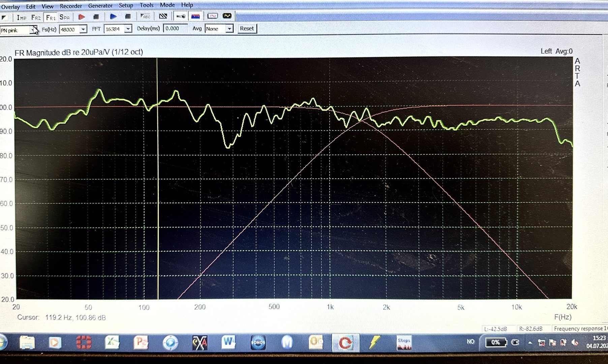Open the Help menu
608x364 pixels.
pos(187,5)
